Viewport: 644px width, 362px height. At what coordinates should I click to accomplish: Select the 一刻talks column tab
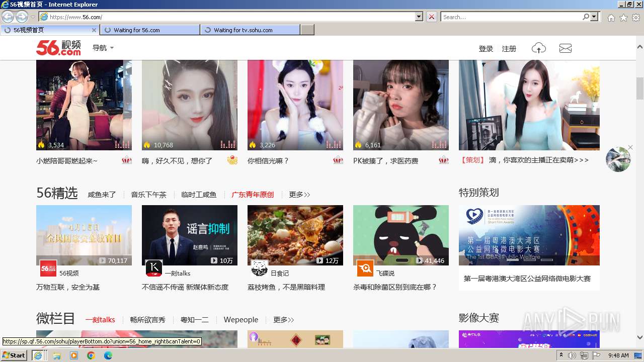100,320
